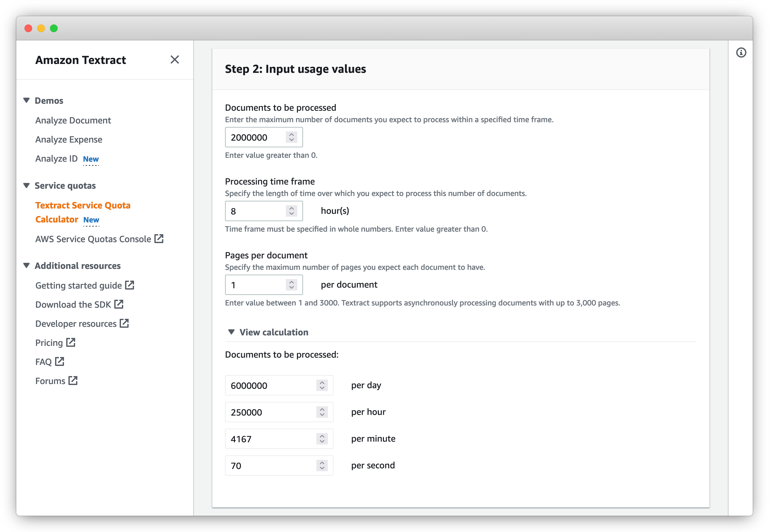This screenshot has height=532, width=769.
Task: Close the Amazon Textract navigation sidebar
Action: [x=174, y=60]
